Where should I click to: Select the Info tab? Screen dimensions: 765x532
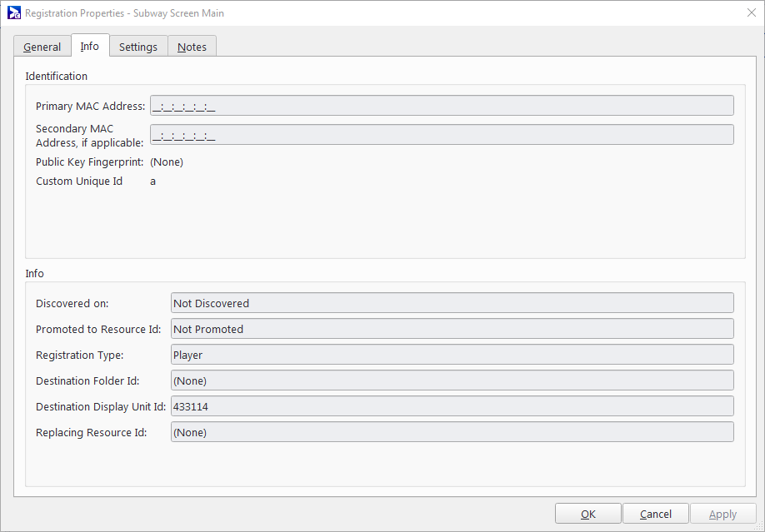point(89,47)
